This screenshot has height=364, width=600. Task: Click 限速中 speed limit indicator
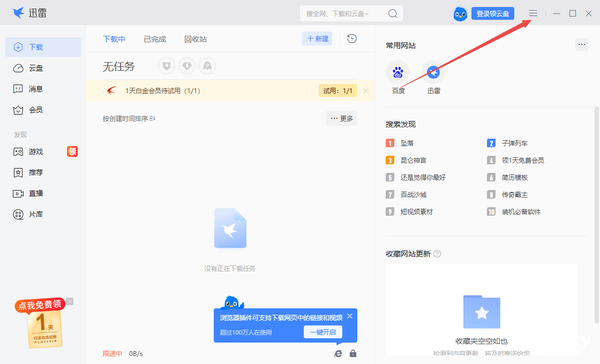pyautogui.click(x=112, y=354)
